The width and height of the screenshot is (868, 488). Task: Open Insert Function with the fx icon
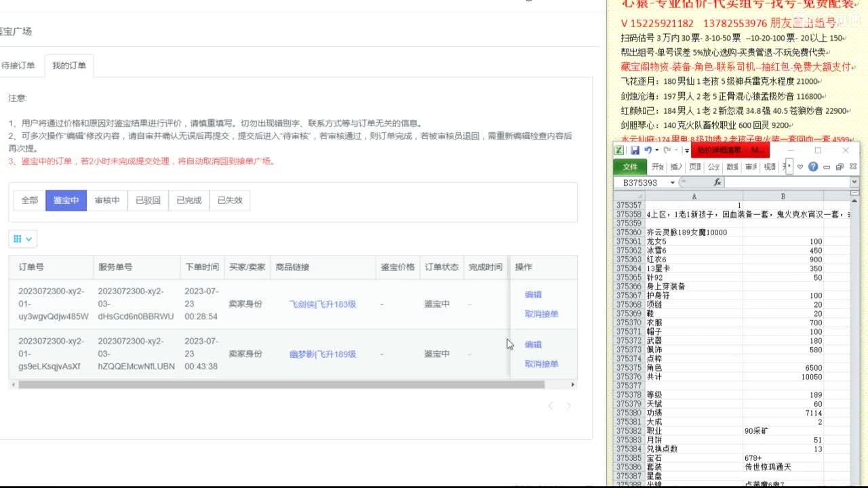coord(718,182)
